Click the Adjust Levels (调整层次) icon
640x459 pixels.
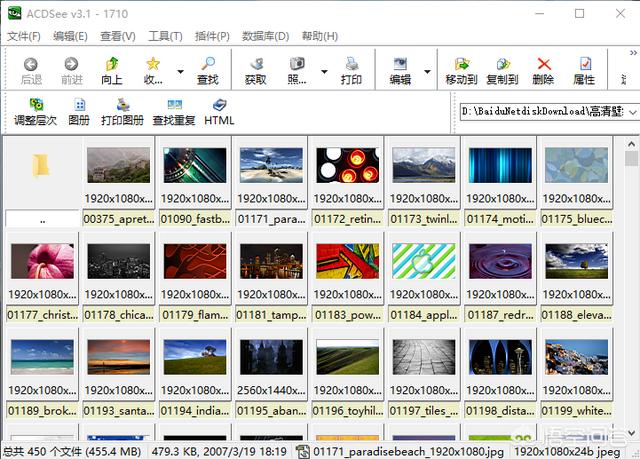click(36, 105)
